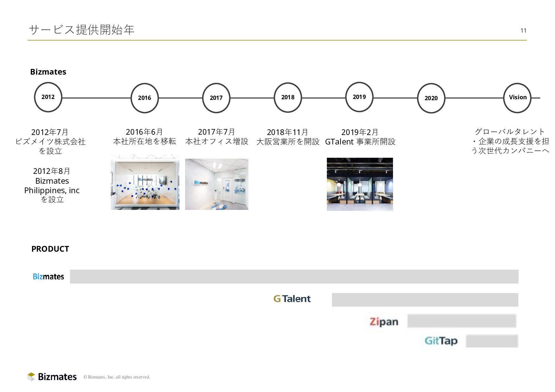The height and width of the screenshot is (392, 555).
Task: Click the Bizmates footer logo
Action: [x=52, y=377]
